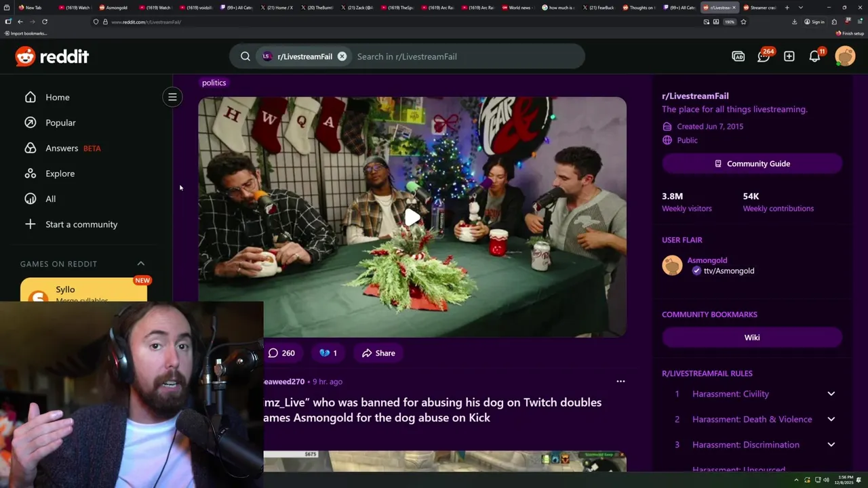Click the Reddit logo
This screenshot has height=488, width=868.
coord(52,56)
